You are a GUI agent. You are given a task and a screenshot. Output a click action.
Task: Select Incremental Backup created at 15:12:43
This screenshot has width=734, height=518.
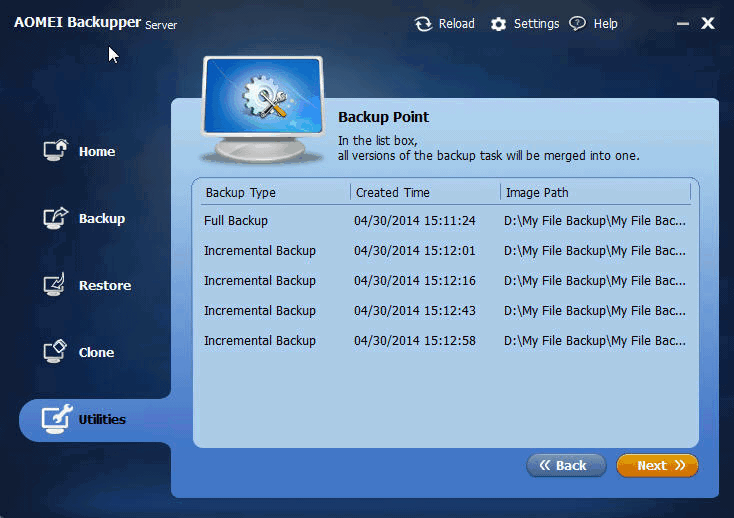[x=446, y=311]
